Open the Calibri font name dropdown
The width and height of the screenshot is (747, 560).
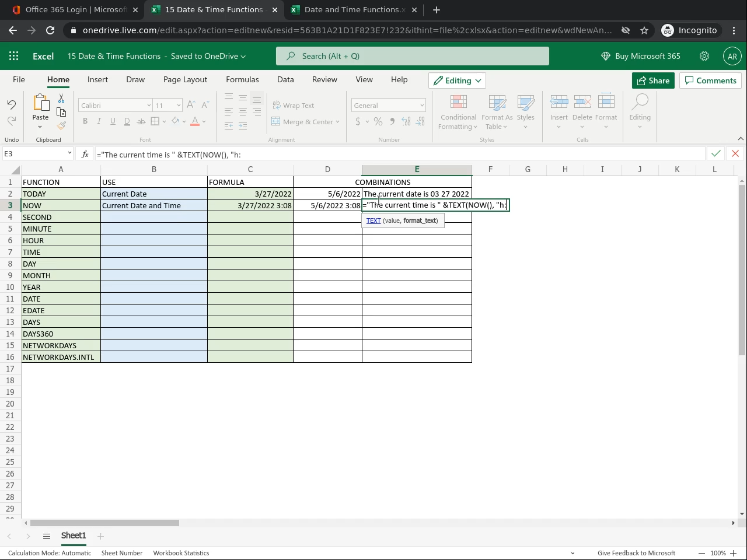click(x=148, y=106)
